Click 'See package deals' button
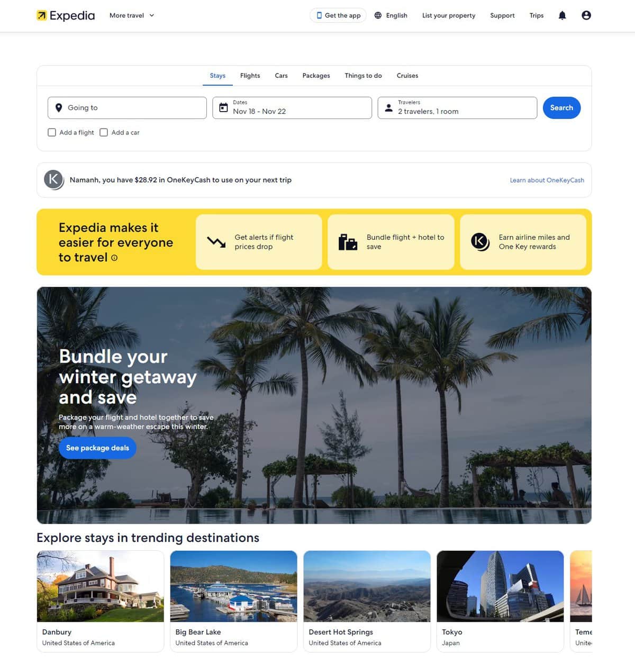Viewport: 635px width, 672px height. (97, 448)
